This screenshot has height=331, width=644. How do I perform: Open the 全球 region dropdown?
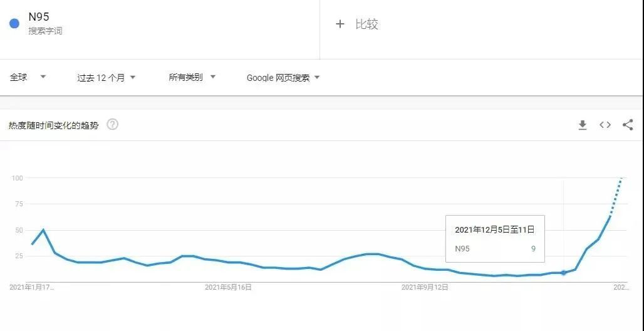28,77
